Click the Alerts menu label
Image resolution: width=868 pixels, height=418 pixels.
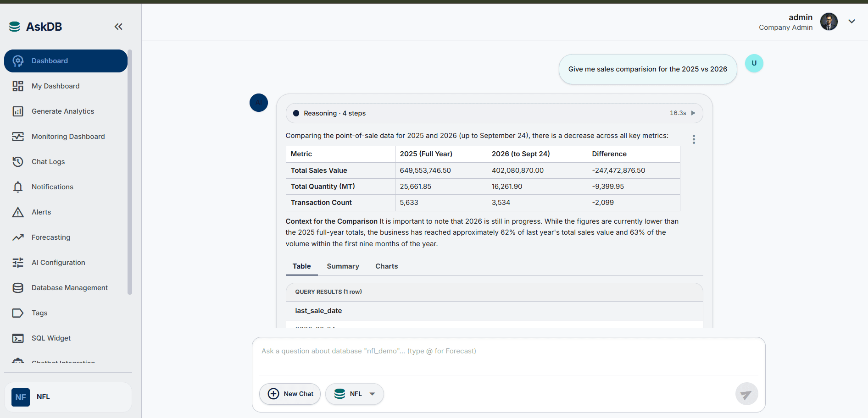coord(41,212)
